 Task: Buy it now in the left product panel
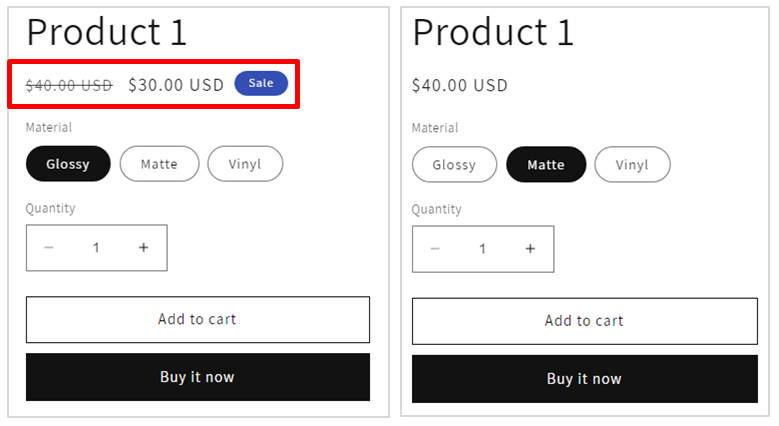(198, 377)
